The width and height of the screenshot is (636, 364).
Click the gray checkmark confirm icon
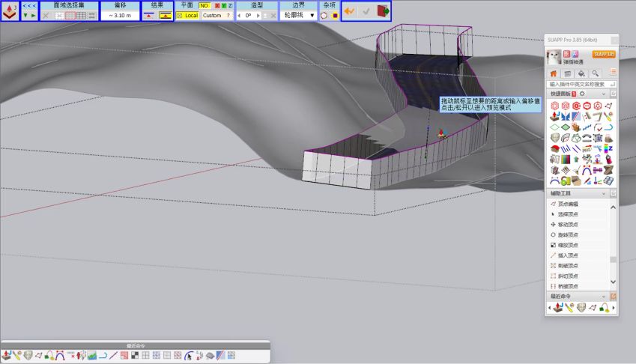[x=366, y=12]
